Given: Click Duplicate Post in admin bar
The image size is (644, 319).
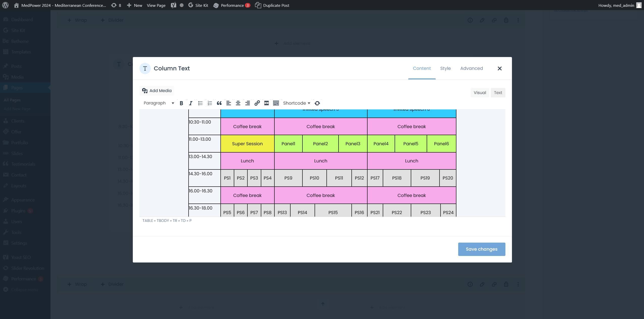Looking at the screenshot, I should [272, 5].
